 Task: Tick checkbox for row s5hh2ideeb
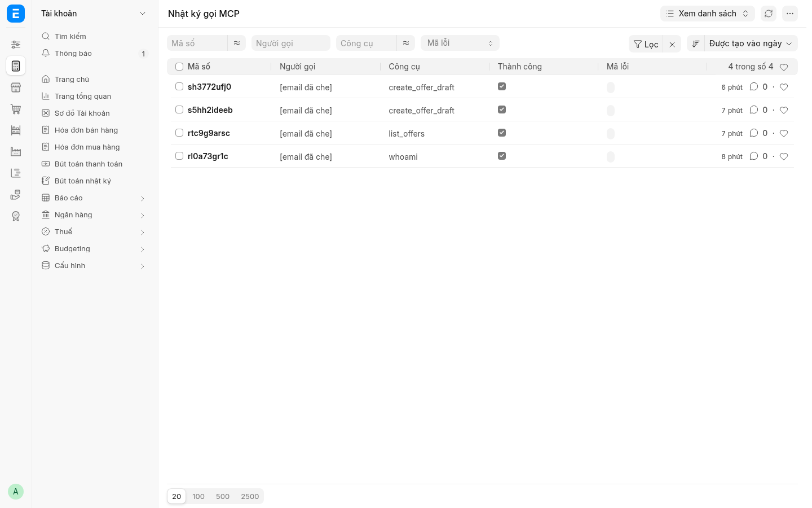[179, 110]
